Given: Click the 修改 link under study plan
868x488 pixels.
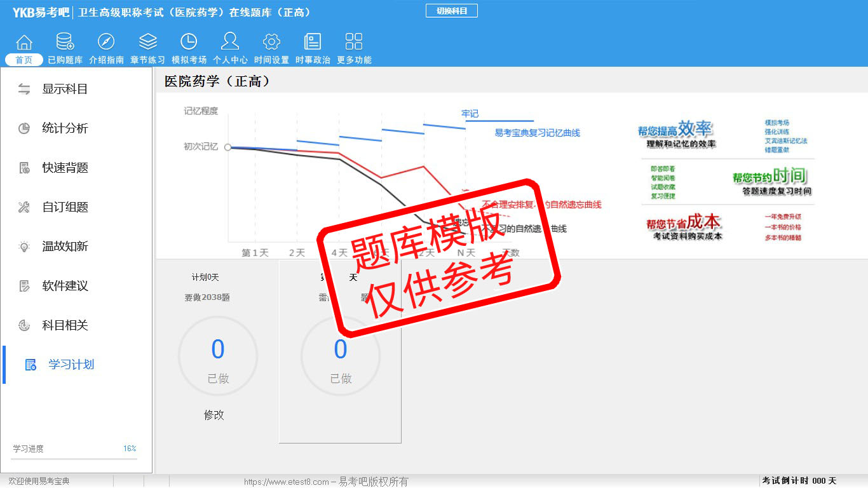Looking at the screenshot, I should [214, 415].
